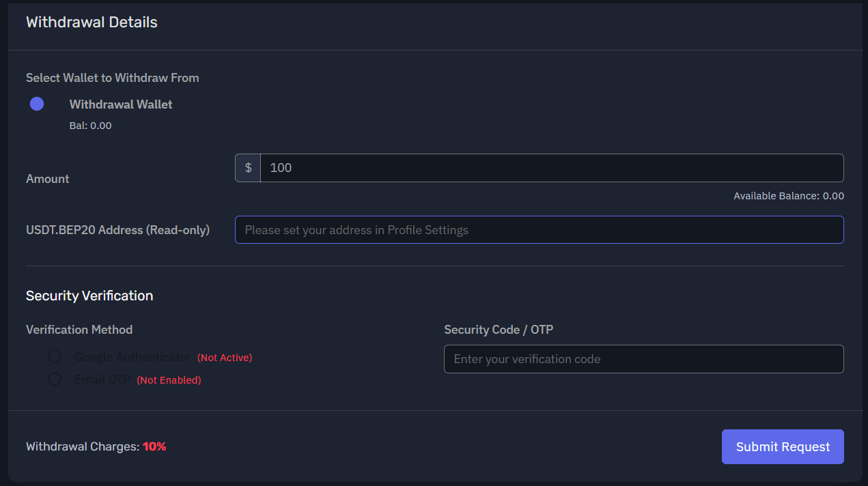This screenshot has width=868, height=486.
Task: Click the Google Authenticator label text
Action: click(x=132, y=357)
